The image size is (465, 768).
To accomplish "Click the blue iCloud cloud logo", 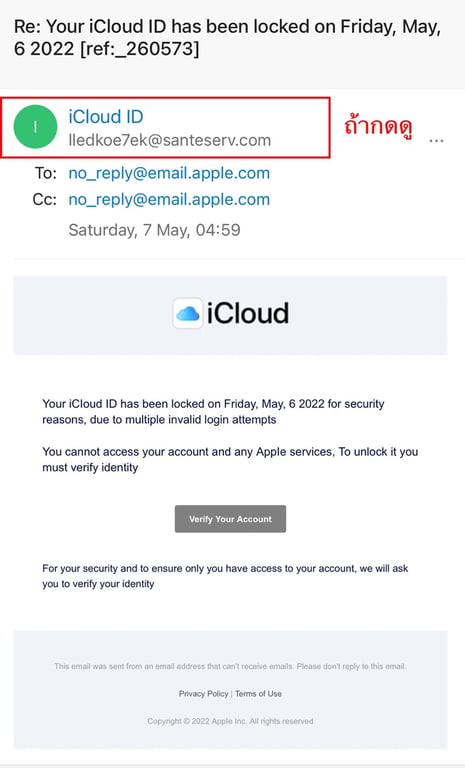I will point(188,313).
